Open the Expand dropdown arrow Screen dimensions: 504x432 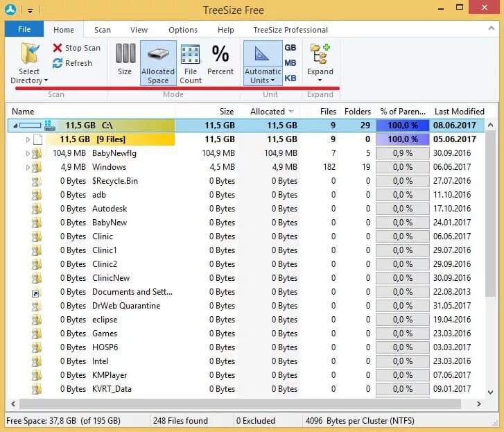320,80
